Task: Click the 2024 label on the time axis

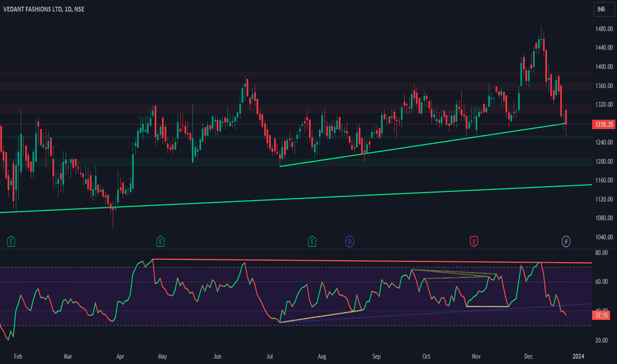Action: tap(578, 357)
